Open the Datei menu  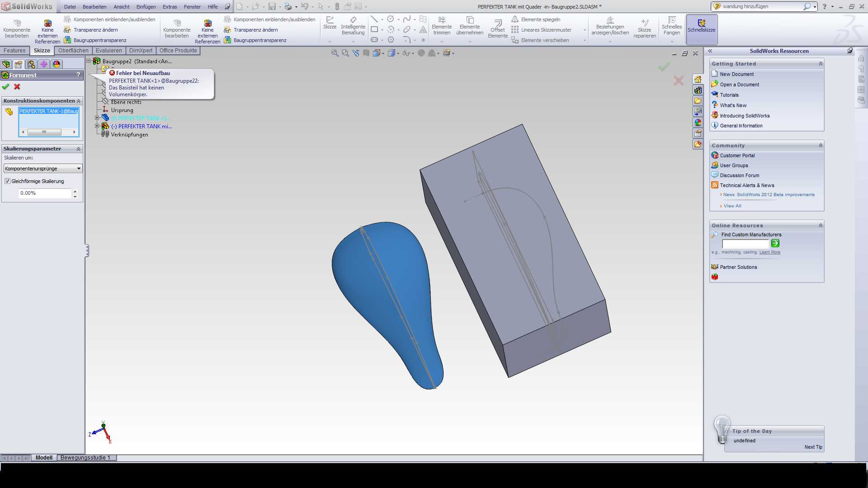pos(70,7)
